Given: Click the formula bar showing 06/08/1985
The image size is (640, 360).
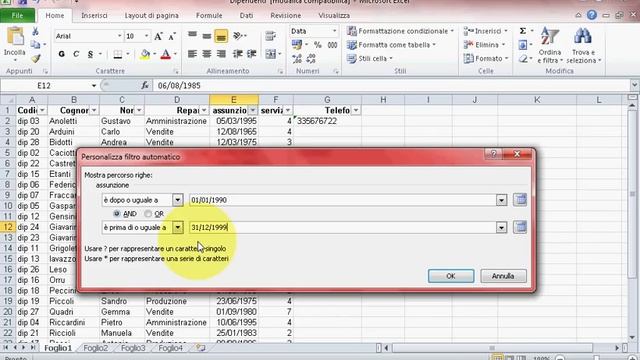Looking at the screenshot, I should pos(392,85).
